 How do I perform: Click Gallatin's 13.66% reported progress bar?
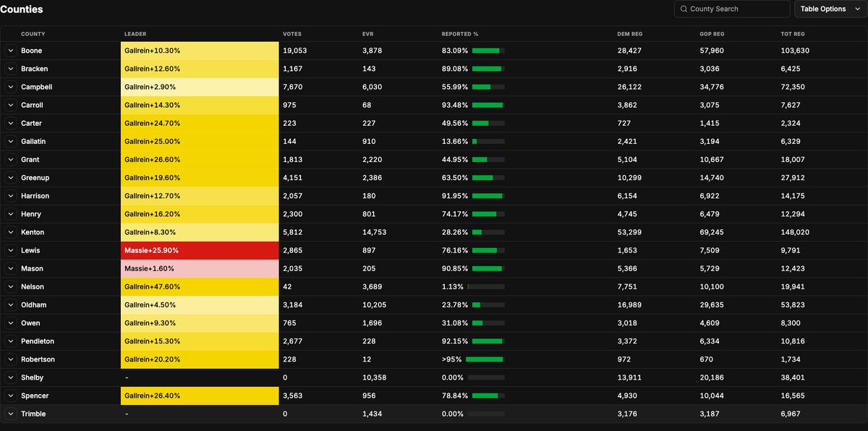(488, 142)
